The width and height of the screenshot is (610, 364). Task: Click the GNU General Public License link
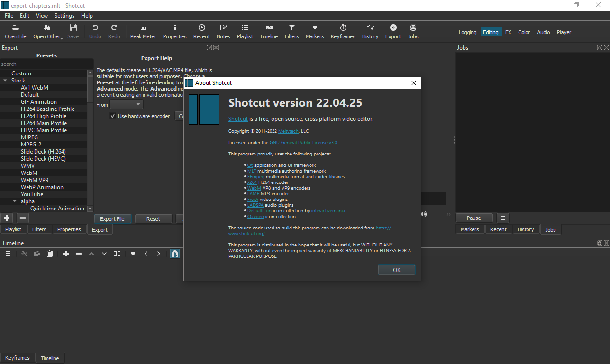pos(303,142)
